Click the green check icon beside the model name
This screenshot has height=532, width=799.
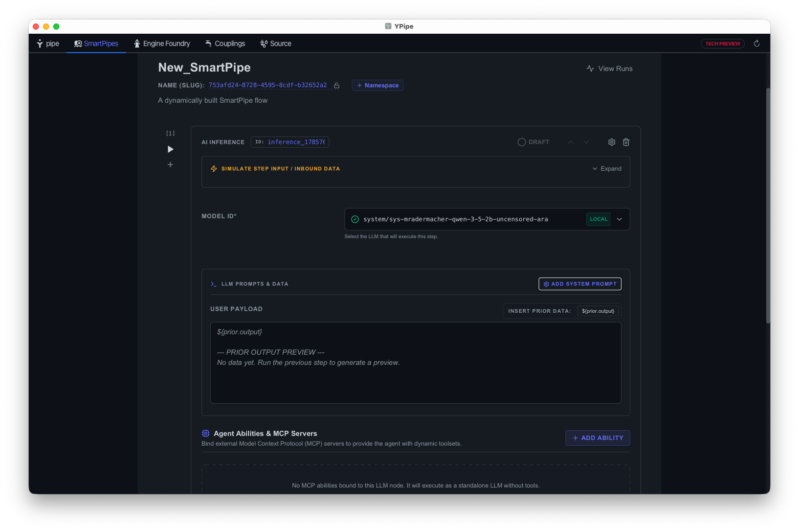click(355, 219)
